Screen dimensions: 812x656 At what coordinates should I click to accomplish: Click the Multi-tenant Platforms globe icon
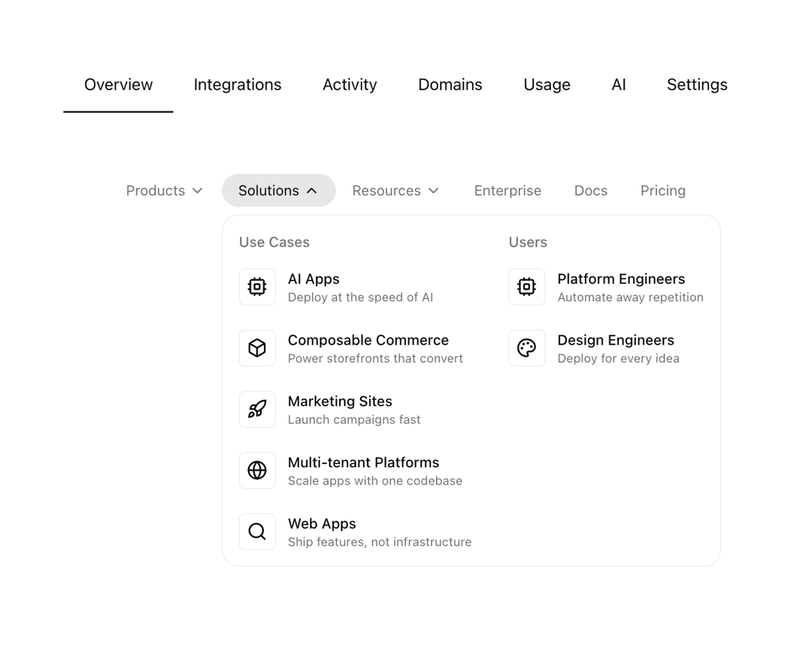click(x=257, y=470)
